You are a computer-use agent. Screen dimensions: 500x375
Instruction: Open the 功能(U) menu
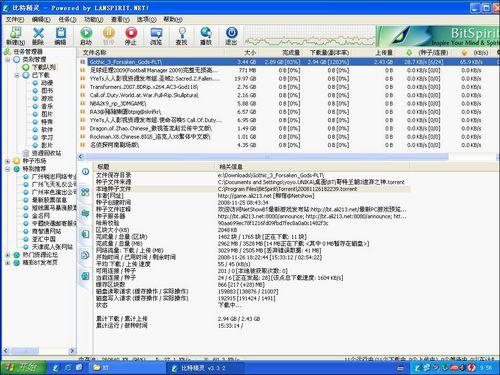94,19
